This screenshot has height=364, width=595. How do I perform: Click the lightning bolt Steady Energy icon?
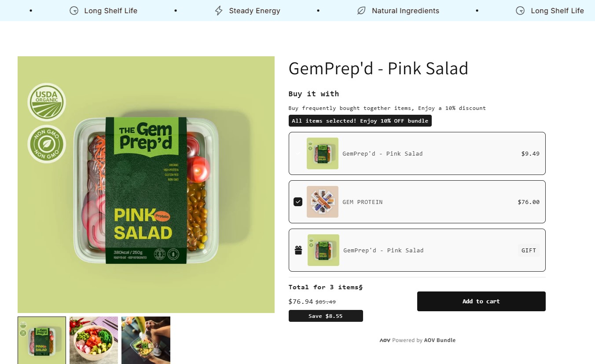pyautogui.click(x=219, y=11)
